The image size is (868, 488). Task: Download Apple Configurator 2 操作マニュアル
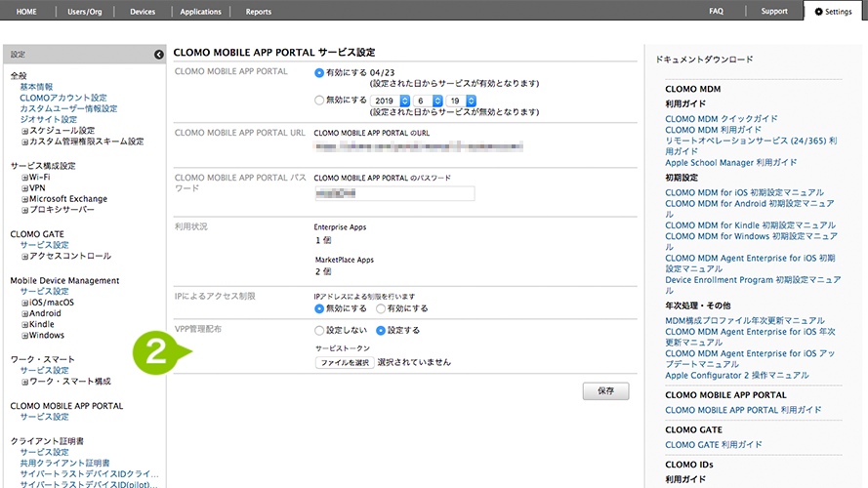click(737, 375)
